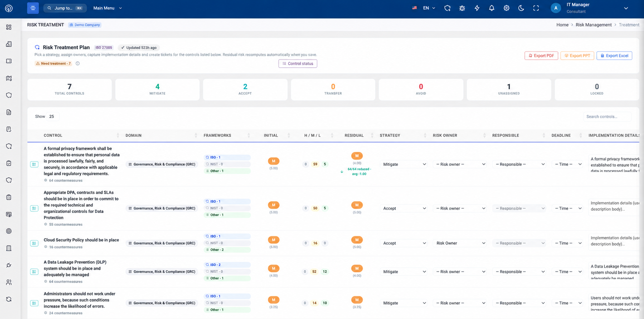Screen dimensions: 644x319
Task: Open Responsible dropdown for the DLP control row
Action: 519,272
